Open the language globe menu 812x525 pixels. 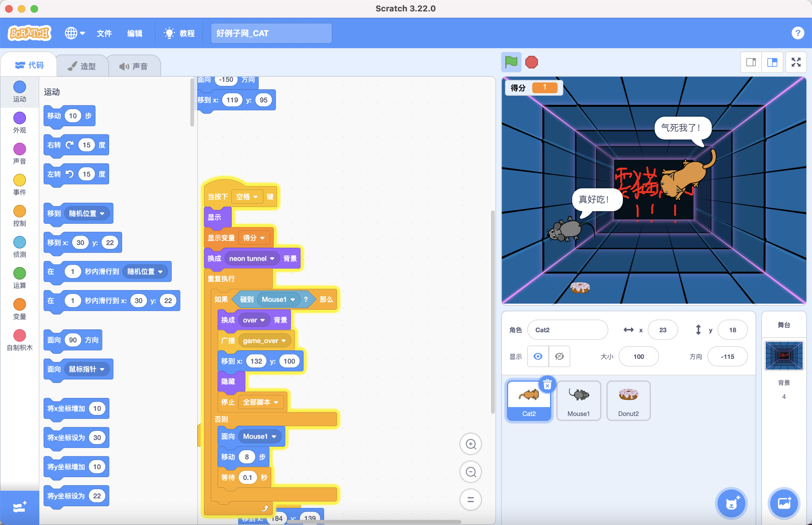pyautogui.click(x=75, y=33)
